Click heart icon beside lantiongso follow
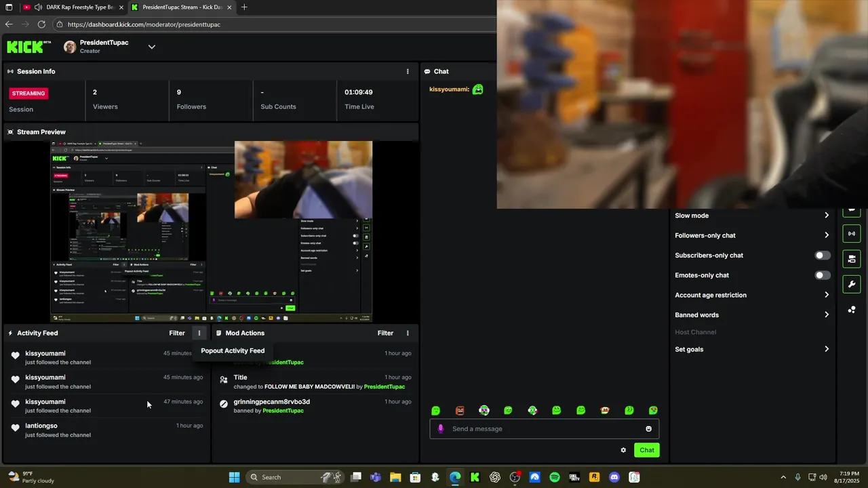The width and height of the screenshot is (868, 488). [16, 428]
